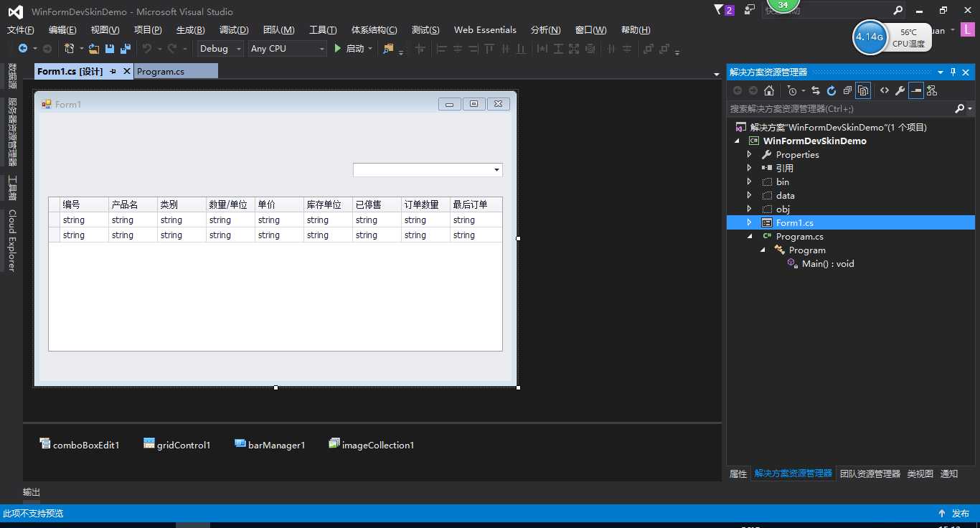Viewport: 980px width, 528px height.
Task: Open the 编辑(E) menu
Action: [x=62, y=30]
